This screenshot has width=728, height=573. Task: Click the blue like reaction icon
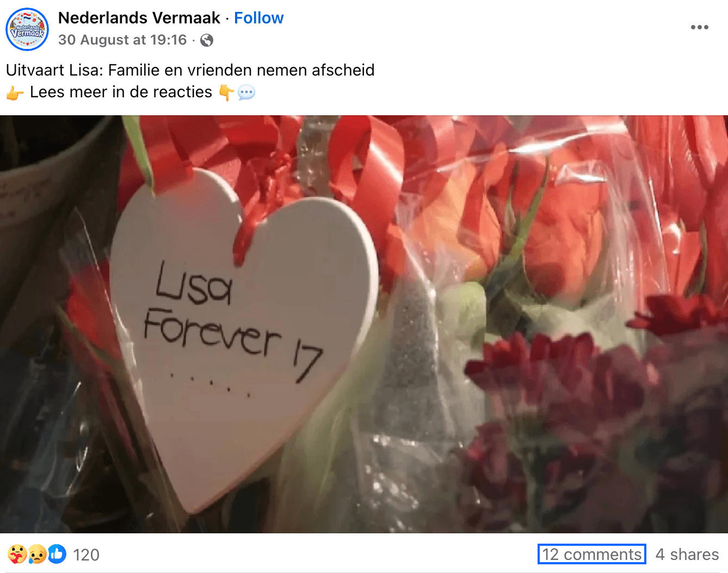(57, 554)
